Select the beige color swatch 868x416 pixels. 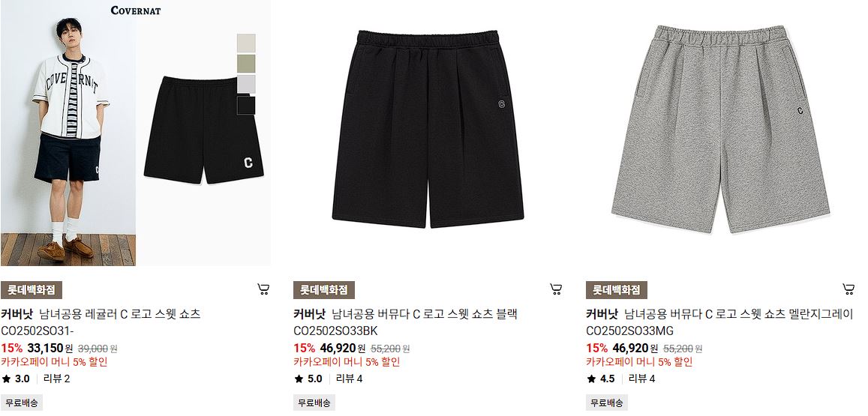point(246,43)
